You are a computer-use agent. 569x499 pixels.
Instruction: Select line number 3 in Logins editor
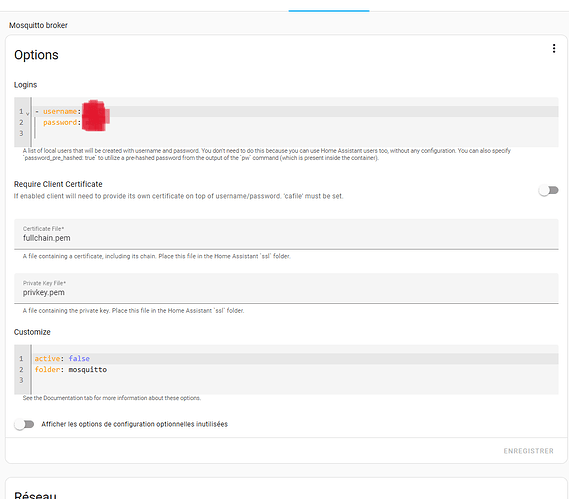pyautogui.click(x=21, y=133)
